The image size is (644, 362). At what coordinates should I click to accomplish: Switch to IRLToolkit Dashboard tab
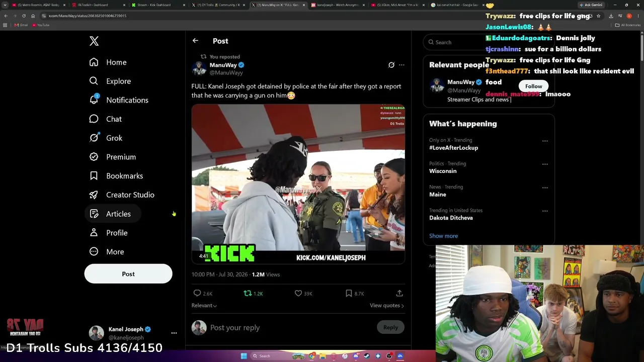point(98,5)
